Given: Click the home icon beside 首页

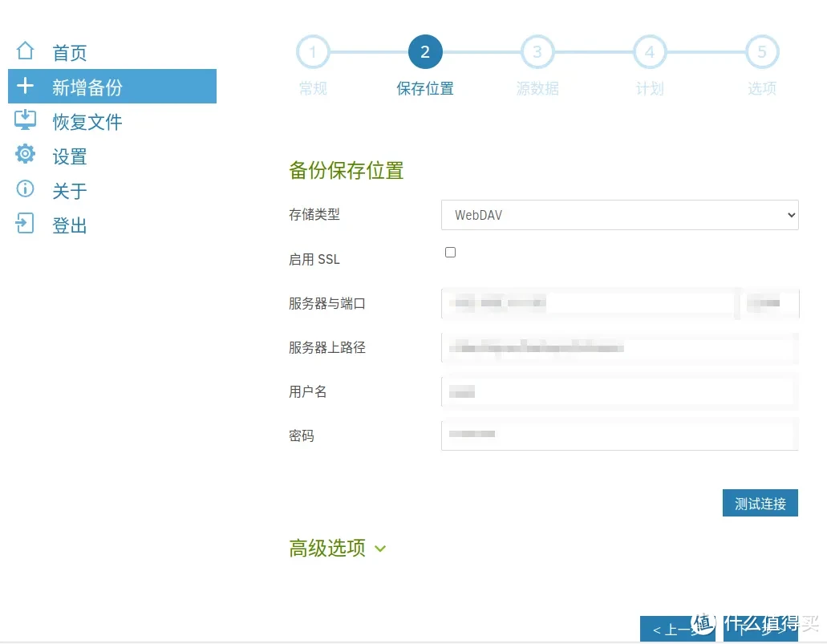Looking at the screenshot, I should (x=24, y=51).
